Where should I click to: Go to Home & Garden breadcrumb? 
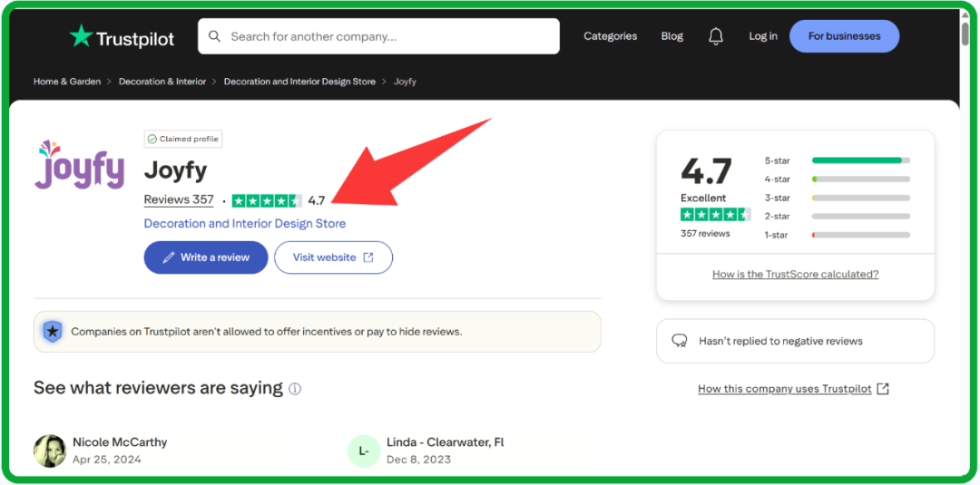(67, 82)
